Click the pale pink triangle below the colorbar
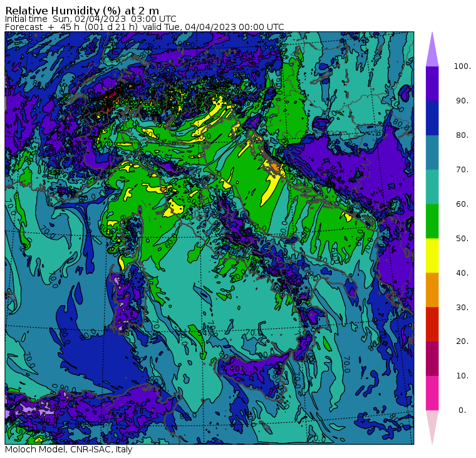This screenshot has height=458, width=476. (x=432, y=427)
